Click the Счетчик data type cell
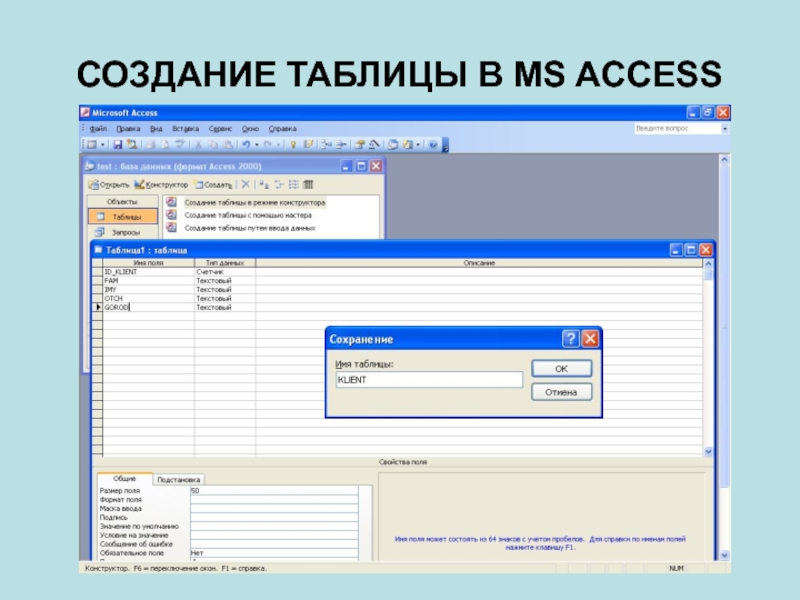Screen dimensions: 800x600 tap(225, 272)
